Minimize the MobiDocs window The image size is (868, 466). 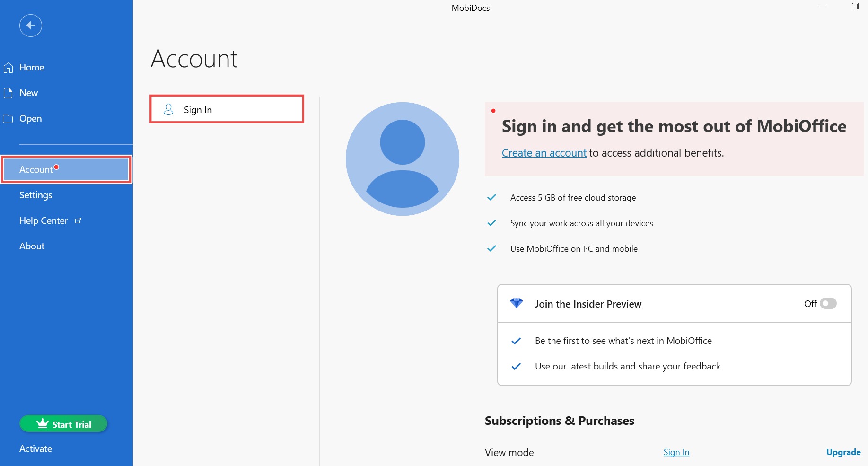pos(824,7)
